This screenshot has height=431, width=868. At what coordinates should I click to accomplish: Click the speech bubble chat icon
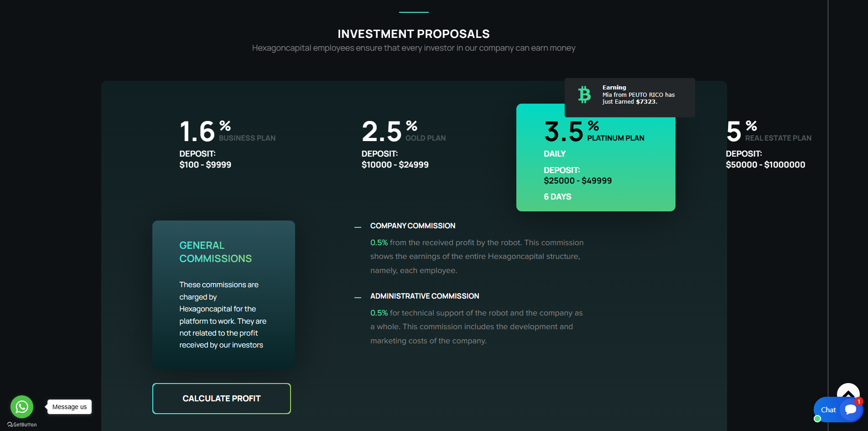[x=851, y=410]
